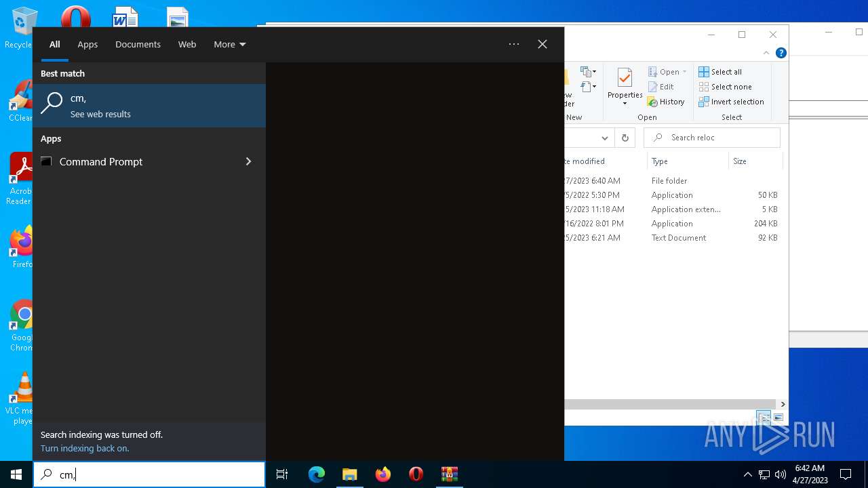Show hidden system tray icons
The width and height of the screenshot is (868, 488).
click(747, 474)
